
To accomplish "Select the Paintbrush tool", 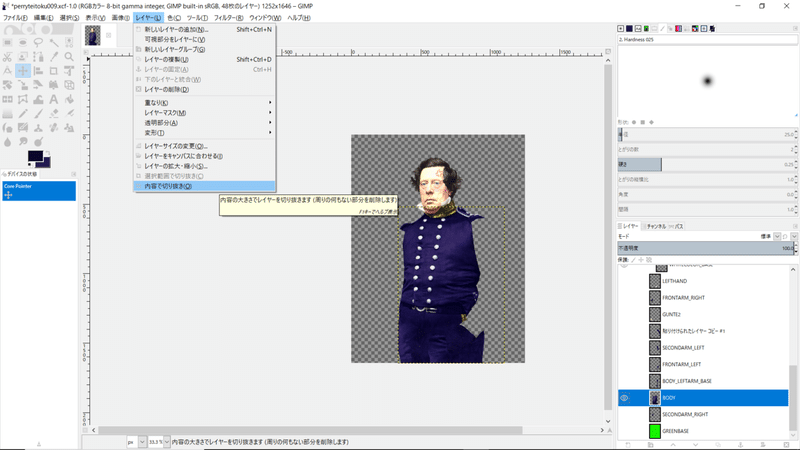I will (x=38, y=114).
